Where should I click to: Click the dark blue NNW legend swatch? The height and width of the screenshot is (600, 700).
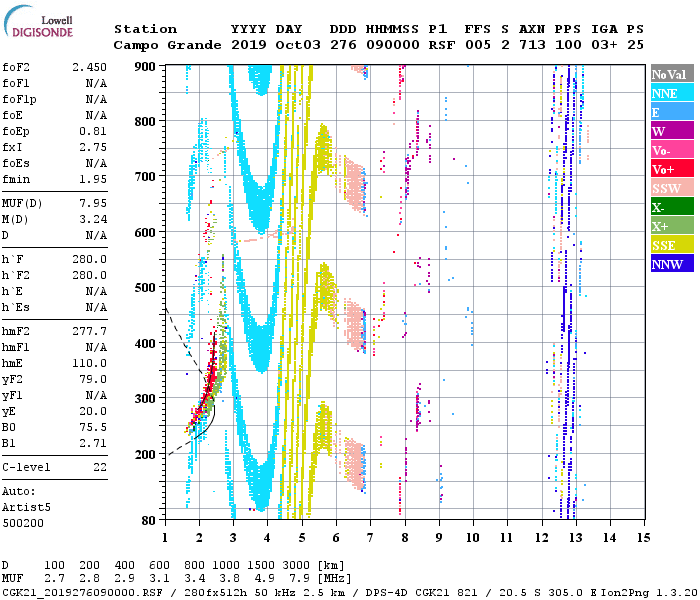(x=671, y=264)
